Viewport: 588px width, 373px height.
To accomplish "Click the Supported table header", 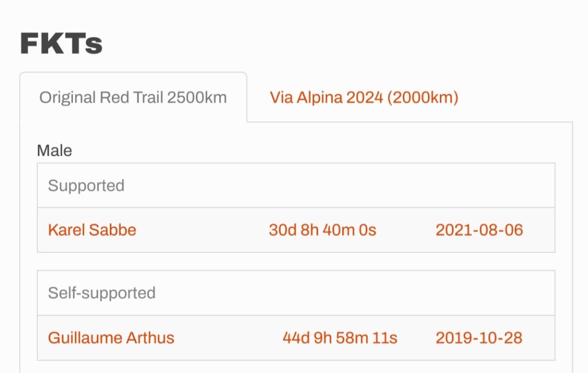I will pyautogui.click(x=86, y=186).
